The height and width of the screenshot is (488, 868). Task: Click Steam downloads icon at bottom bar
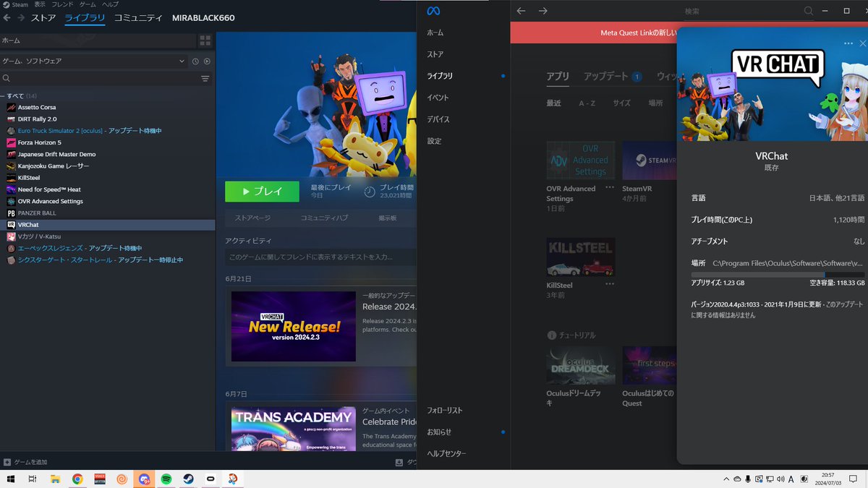coord(399,462)
